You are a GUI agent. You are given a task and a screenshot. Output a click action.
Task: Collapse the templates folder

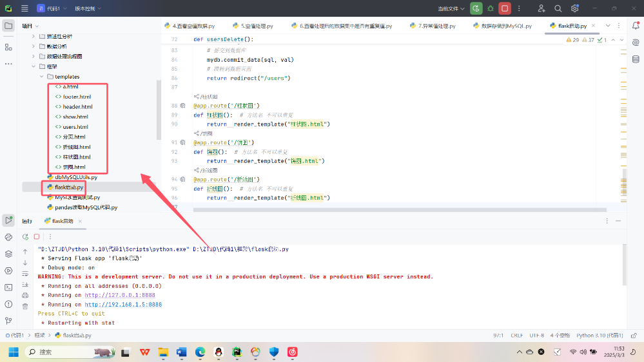tap(41, 77)
